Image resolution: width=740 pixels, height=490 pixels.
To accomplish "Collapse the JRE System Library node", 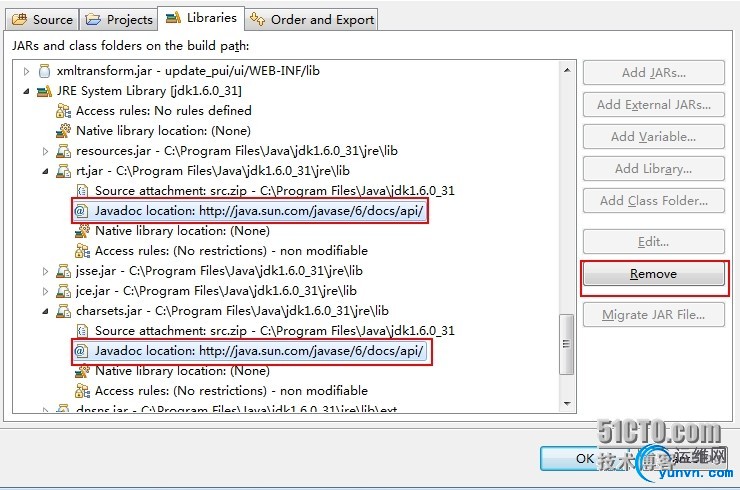I will (x=26, y=91).
